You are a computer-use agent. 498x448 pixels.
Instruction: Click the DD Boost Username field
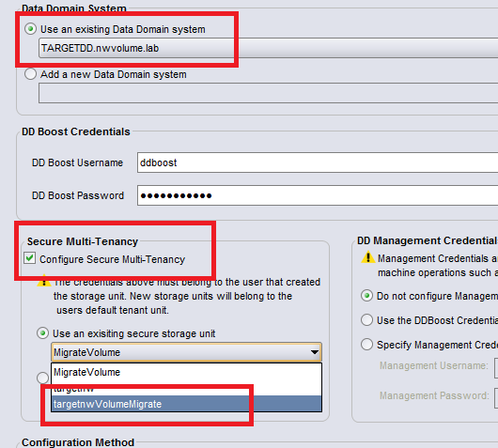(x=318, y=162)
